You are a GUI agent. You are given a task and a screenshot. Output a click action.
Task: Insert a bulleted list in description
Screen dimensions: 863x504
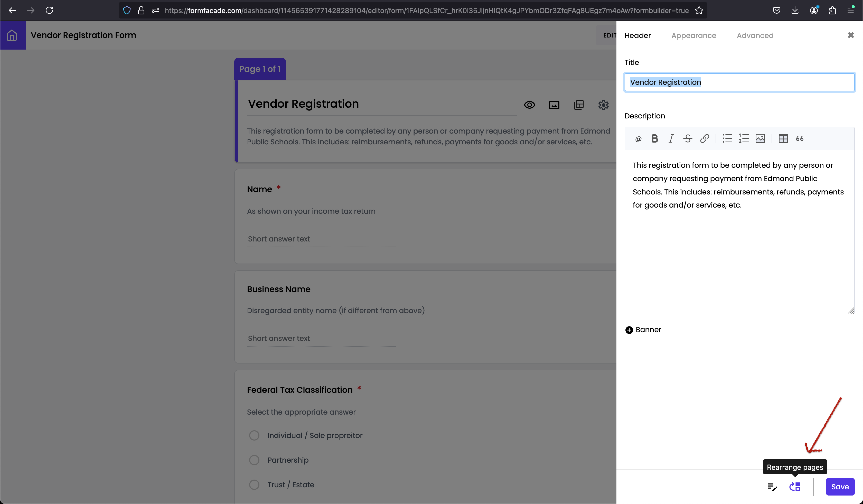[x=727, y=139]
